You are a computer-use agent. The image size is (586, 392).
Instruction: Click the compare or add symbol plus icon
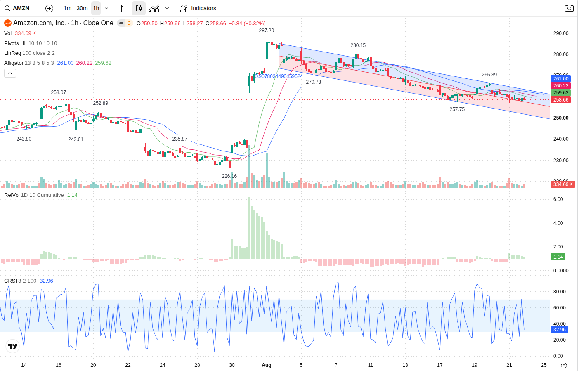pos(49,8)
